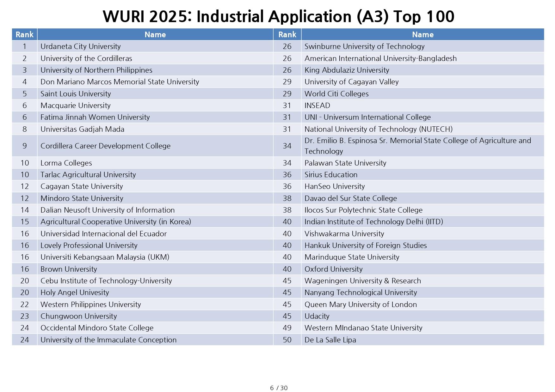Click Hankuk University of Foreign Studies

point(366,245)
